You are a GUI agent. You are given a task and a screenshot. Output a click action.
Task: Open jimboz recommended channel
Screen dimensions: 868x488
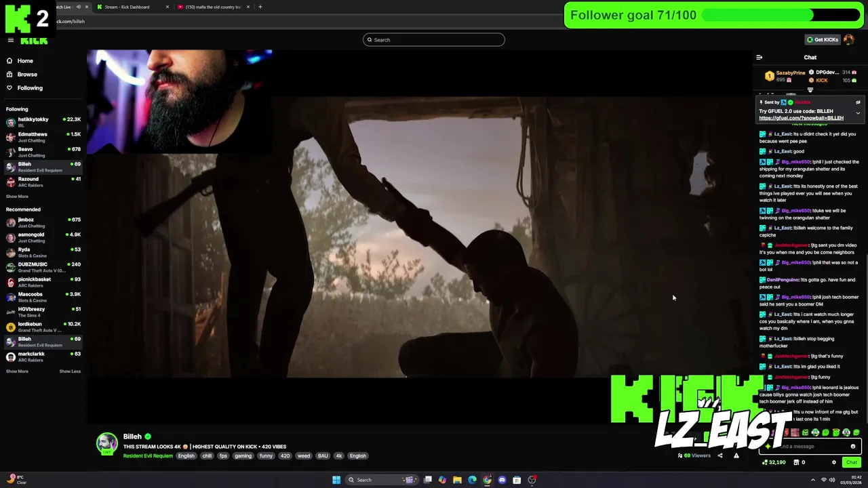43,222
